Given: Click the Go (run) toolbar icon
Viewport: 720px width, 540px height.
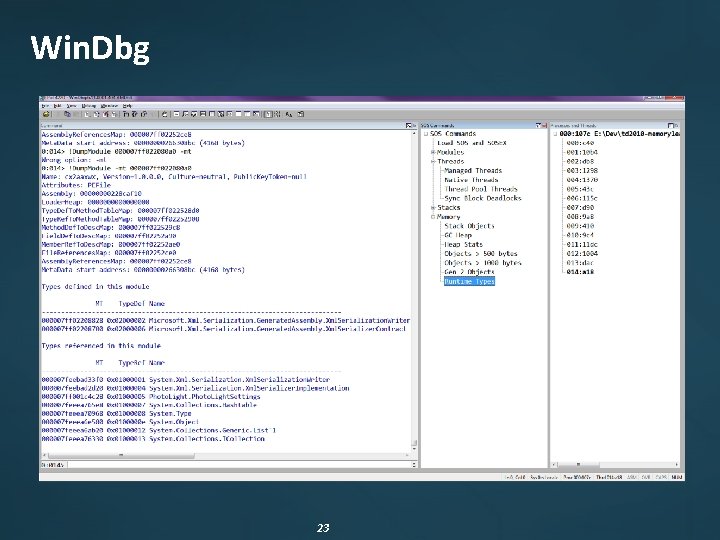Looking at the screenshot, I should click(x=87, y=114).
